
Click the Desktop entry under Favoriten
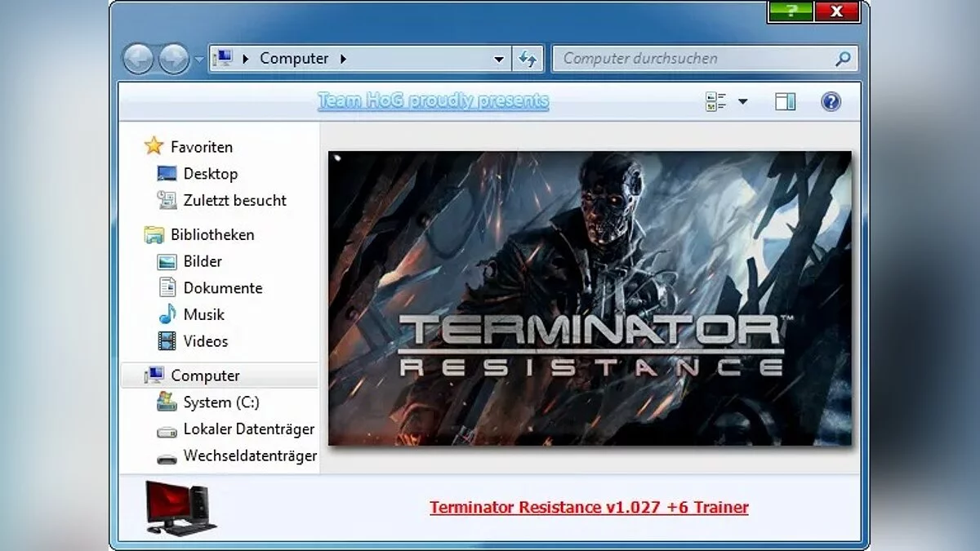[210, 174]
